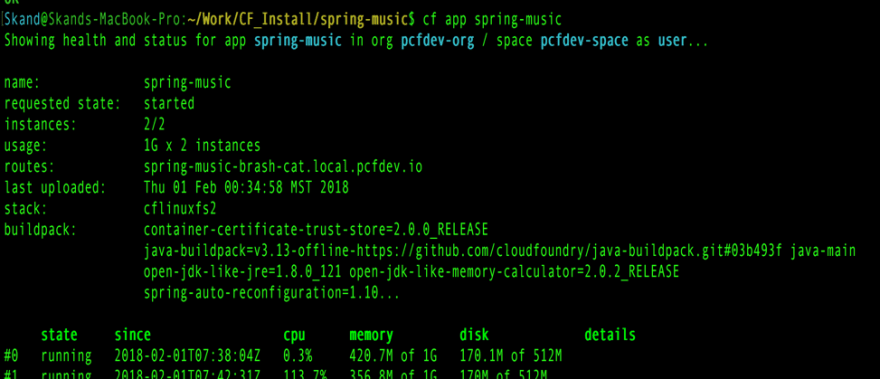
Task: Click the instances value '2/2'
Action: 154,125
